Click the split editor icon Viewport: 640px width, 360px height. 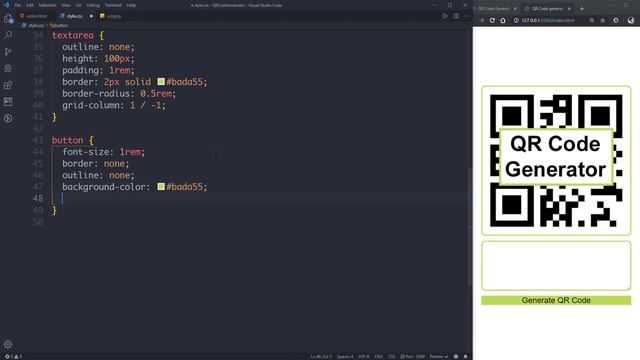coord(456,16)
